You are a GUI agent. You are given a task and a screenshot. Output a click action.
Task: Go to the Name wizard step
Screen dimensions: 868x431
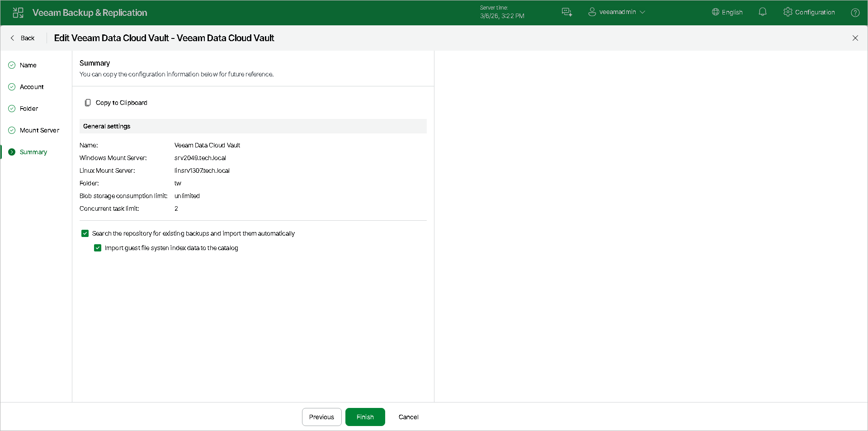click(x=28, y=65)
